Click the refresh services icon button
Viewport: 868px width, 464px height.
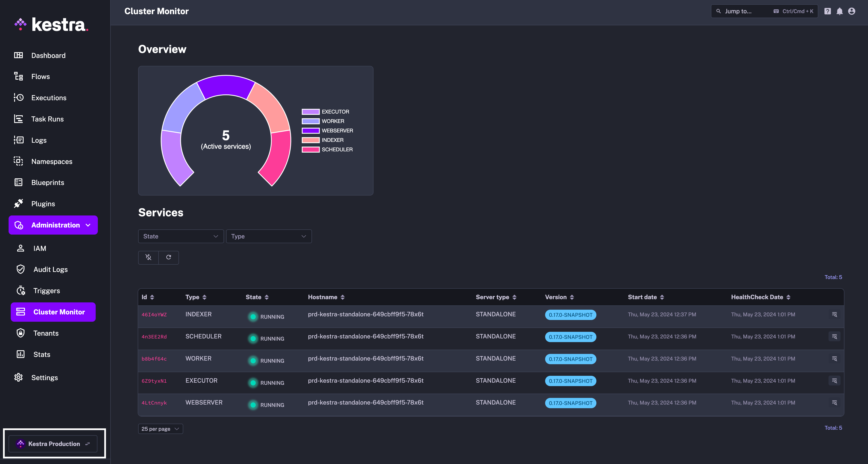pos(168,257)
